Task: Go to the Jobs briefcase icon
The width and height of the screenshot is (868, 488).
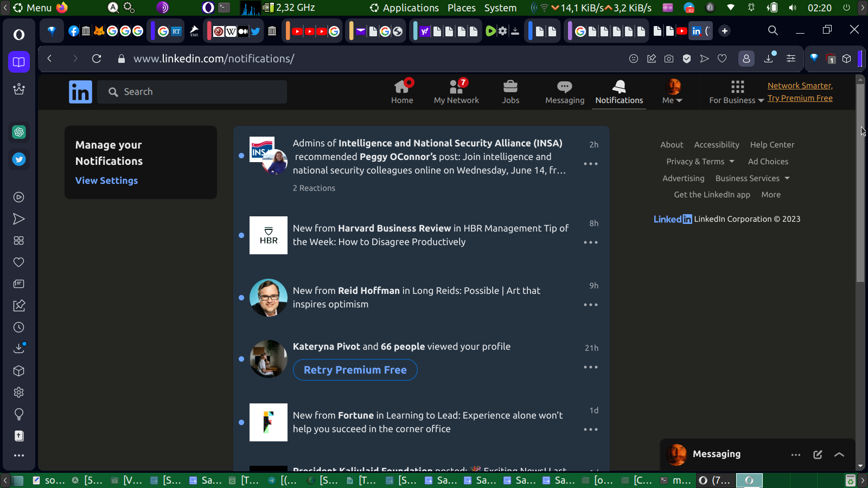Action: pyautogui.click(x=510, y=87)
